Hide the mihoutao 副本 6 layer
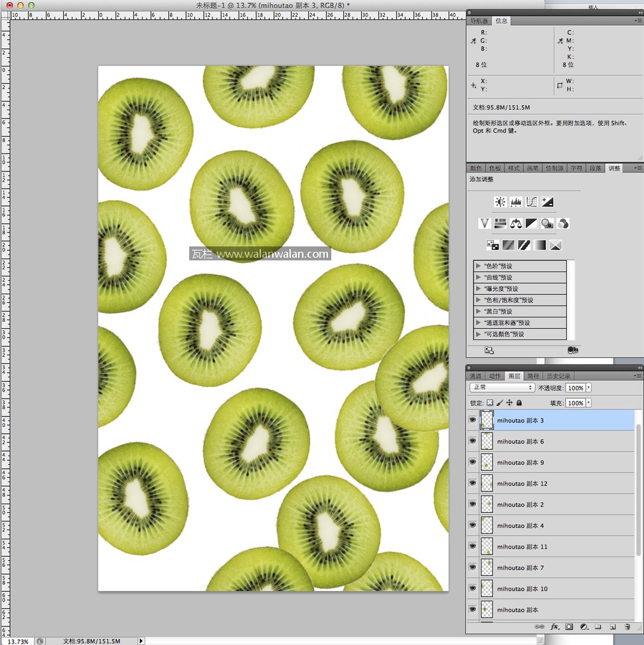This screenshot has width=644, height=645. (x=473, y=441)
